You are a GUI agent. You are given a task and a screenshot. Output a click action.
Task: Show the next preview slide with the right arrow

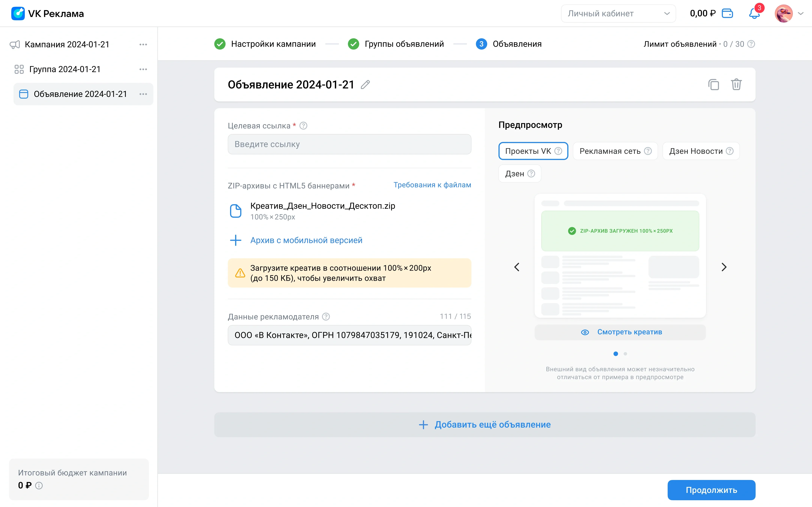coord(724,267)
